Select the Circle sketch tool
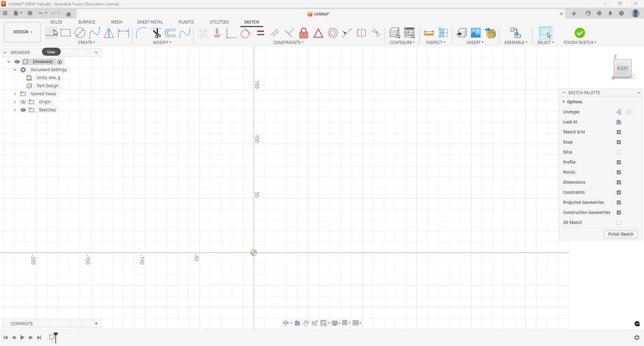644x346 pixels. (x=80, y=33)
